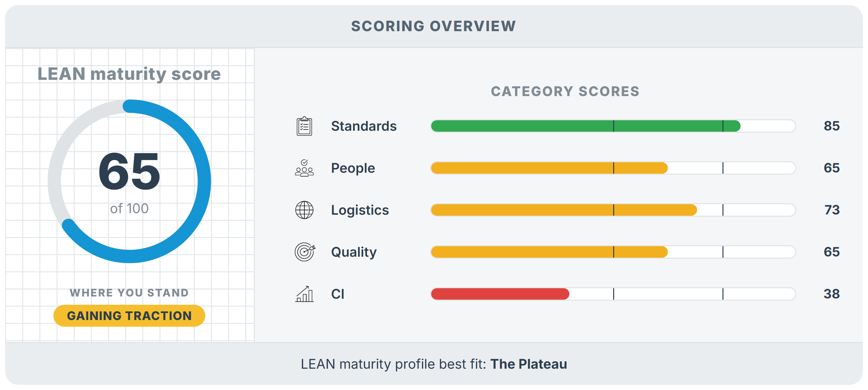Select the green Standards progress bar
This screenshot has height=390, width=868.
[x=613, y=126]
